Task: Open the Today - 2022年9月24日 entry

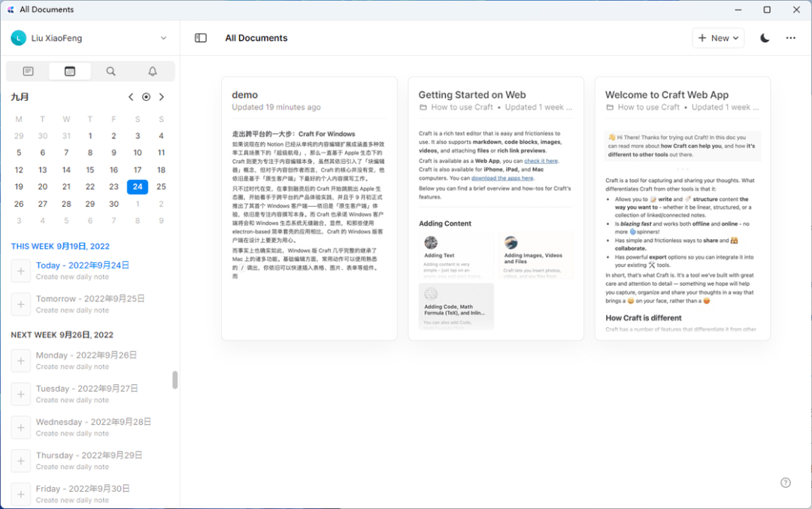Action: coord(83,265)
